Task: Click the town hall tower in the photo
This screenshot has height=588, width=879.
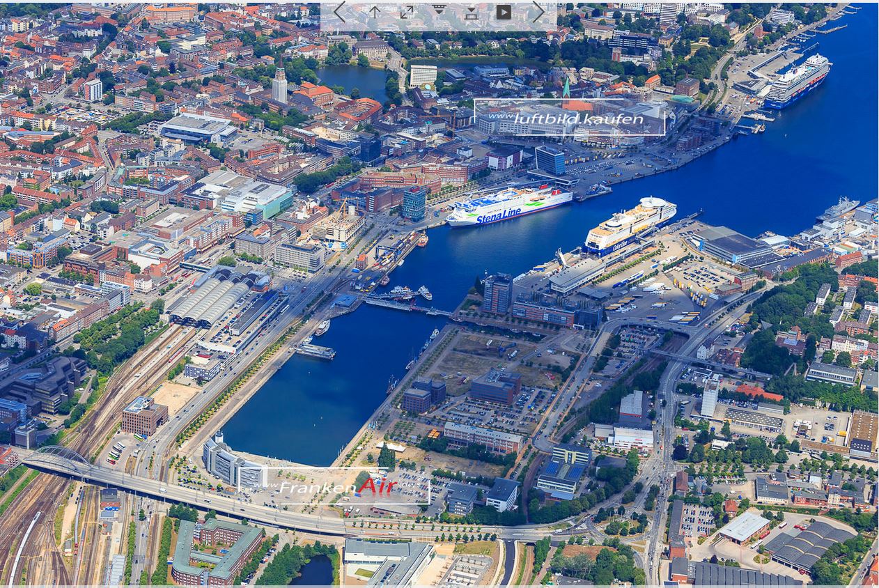Action: click(x=279, y=84)
